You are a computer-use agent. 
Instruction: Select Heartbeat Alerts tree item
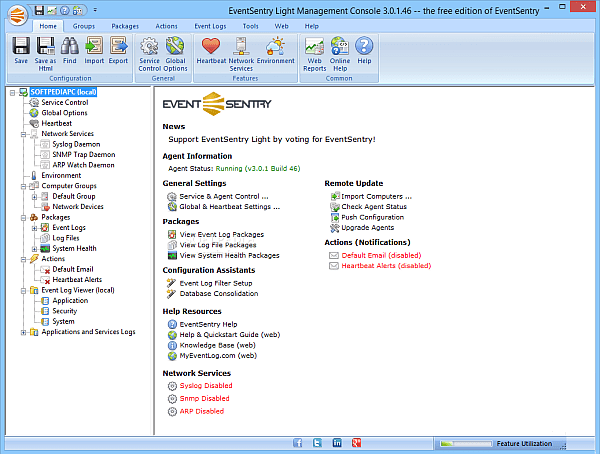coord(77,280)
